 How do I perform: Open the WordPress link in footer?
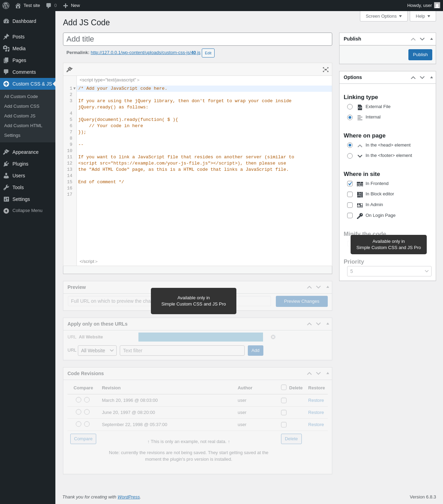(128, 497)
